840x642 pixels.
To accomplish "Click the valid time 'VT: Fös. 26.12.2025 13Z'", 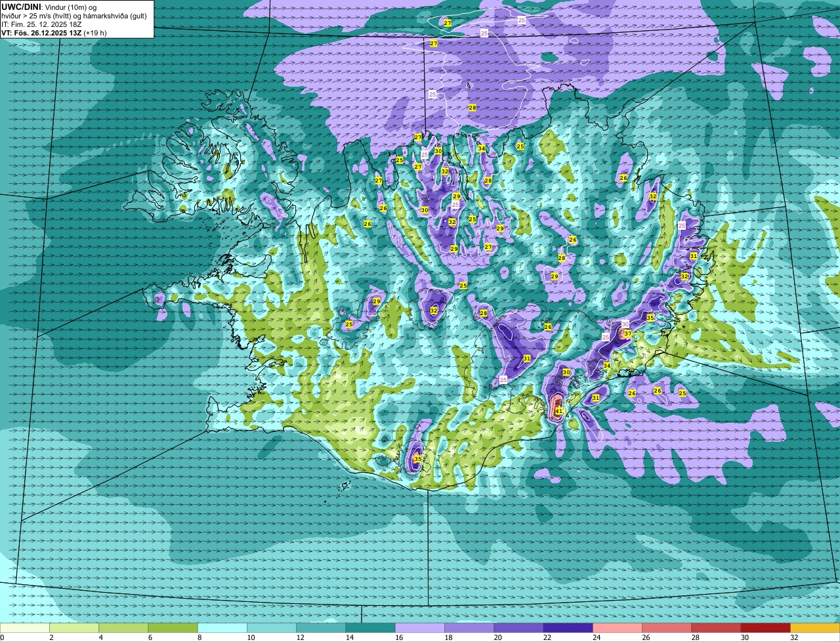I will (41, 33).
